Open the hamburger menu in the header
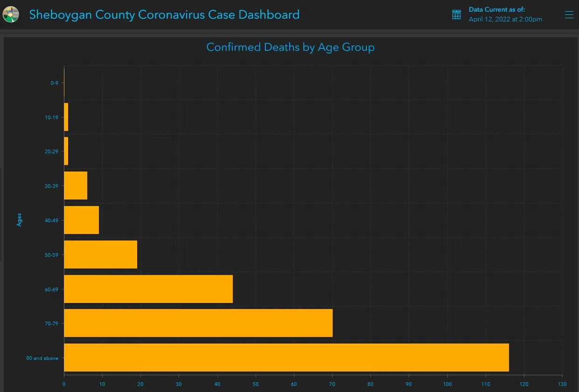Image resolution: width=579 pixels, height=392 pixels. [569, 15]
